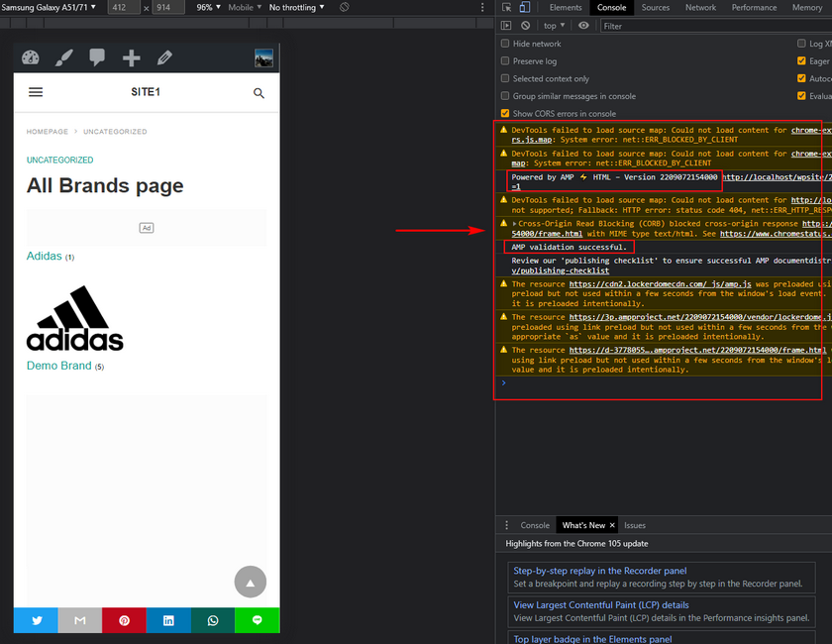Image resolution: width=832 pixels, height=644 pixels.
Task: Open the WordPress dashboard gauge icon
Action: tap(31, 57)
